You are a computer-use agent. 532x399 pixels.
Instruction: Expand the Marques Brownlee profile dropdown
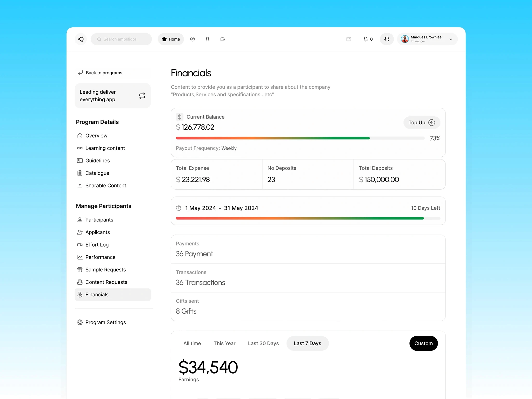click(x=450, y=39)
